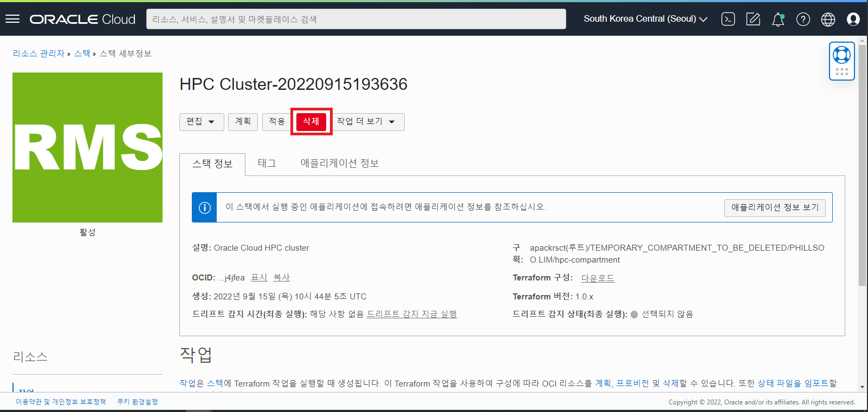
Task: Open the announcements edit-note icon
Action: click(x=753, y=19)
